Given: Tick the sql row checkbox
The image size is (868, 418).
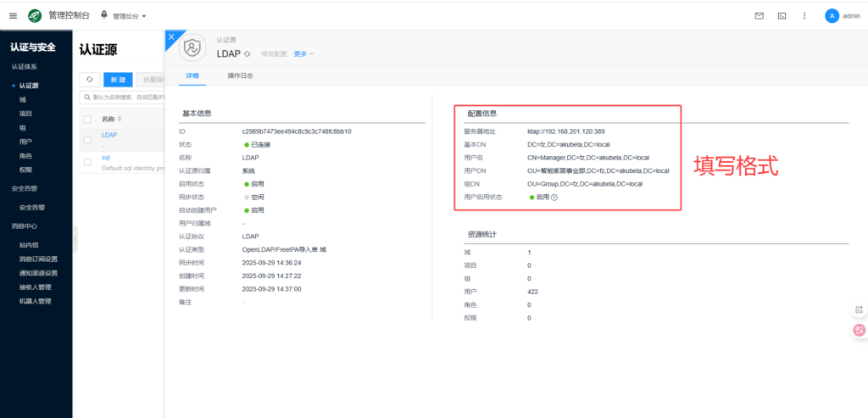Looking at the screenshot, I should click(x=88, y=161).
